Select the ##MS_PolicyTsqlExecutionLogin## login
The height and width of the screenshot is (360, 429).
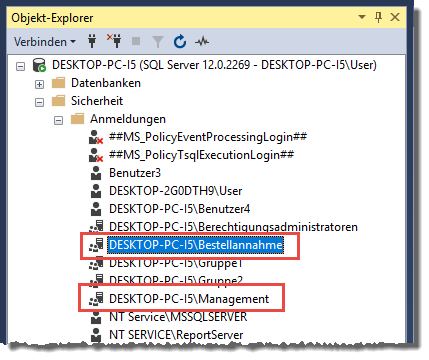point(202,155)
